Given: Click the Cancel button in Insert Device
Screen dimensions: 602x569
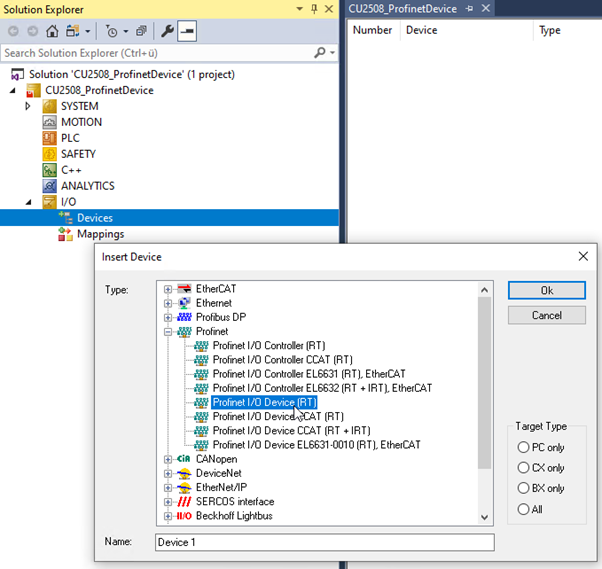Looking at the screenshot, I should [547, 315].
